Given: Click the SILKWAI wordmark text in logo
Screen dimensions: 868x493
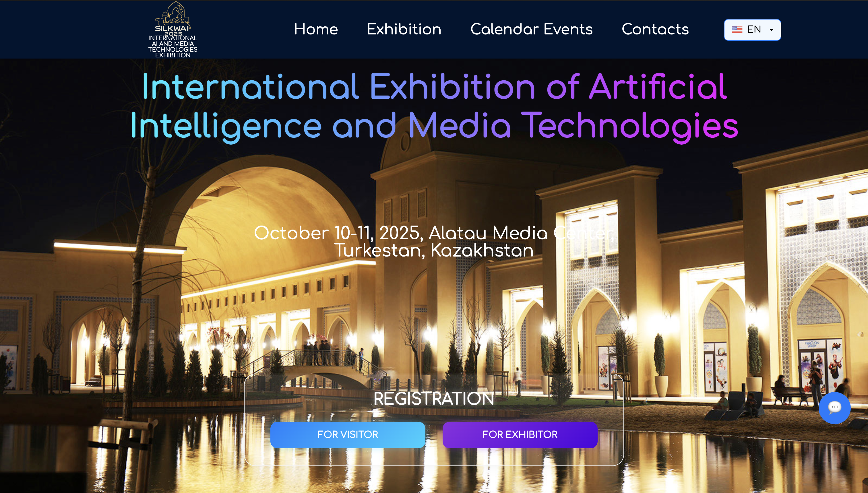Looking at the screenshot, I should pyautogui.click(x=172, y=28).
